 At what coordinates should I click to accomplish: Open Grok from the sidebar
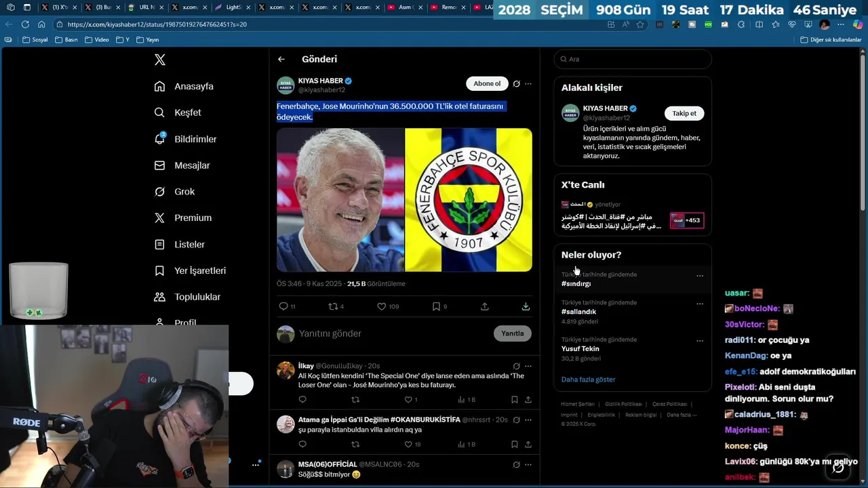point(174,192)
